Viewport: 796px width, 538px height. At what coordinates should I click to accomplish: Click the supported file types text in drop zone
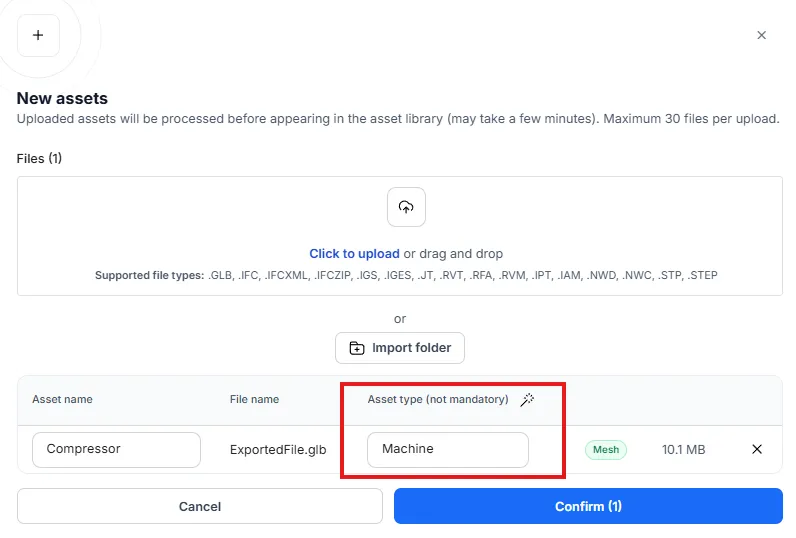pyautogui.click(x=406, y=275)
